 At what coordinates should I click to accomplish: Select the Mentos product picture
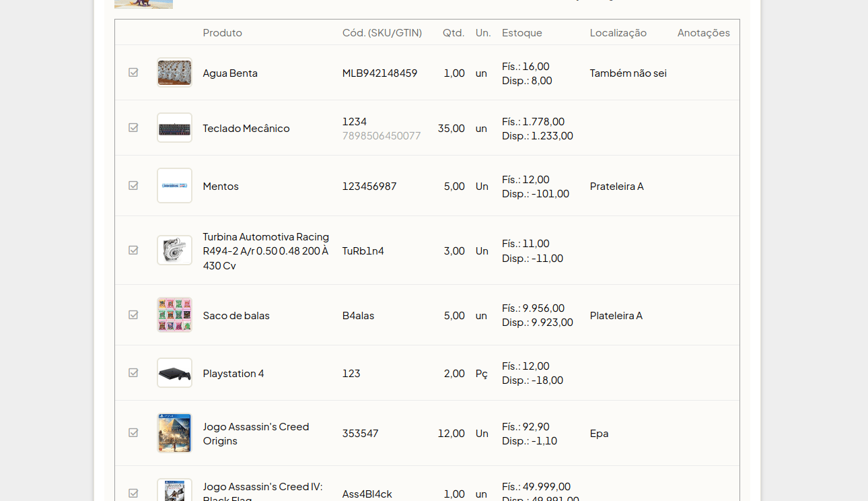pyautogui.click(x=174, y=186)
